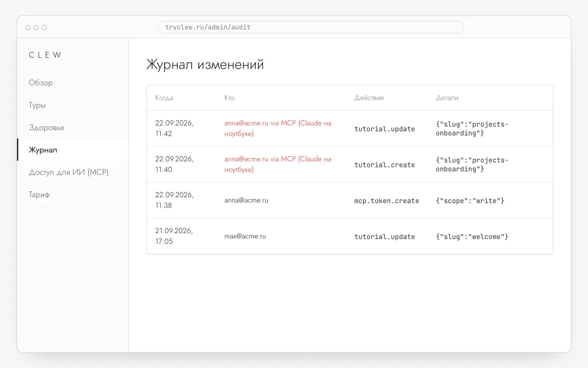Open Здоровье page
This screenshot has width=588, height=368.
(47, 128)
